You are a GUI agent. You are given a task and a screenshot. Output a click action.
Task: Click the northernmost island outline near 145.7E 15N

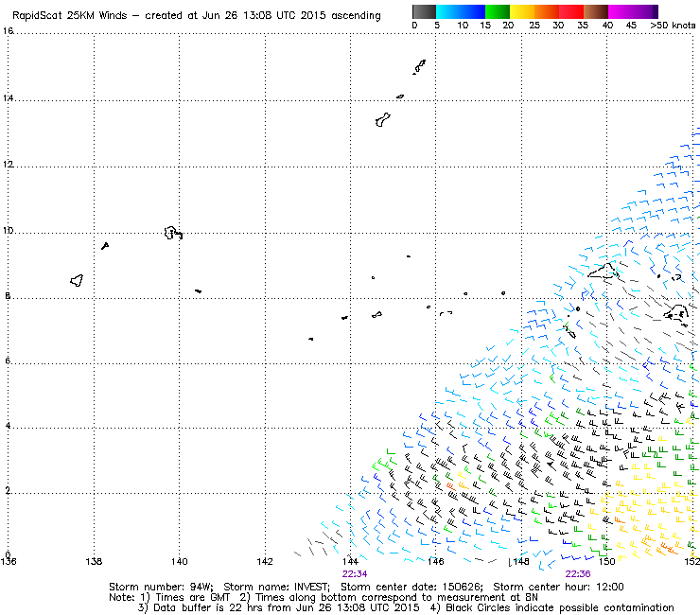pyautogui.click(x=419, y=66)
